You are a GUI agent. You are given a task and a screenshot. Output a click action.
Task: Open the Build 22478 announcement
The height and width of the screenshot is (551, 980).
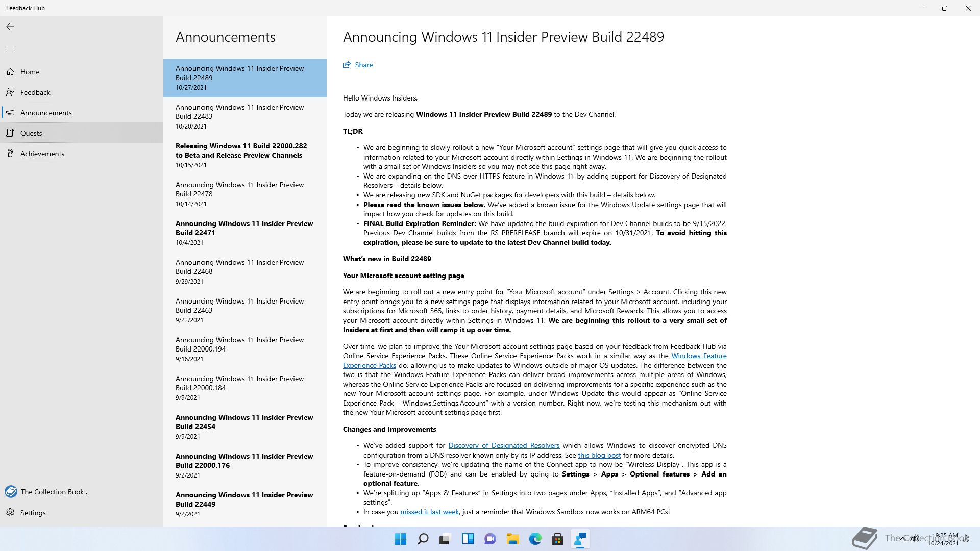tap(245, 194)
